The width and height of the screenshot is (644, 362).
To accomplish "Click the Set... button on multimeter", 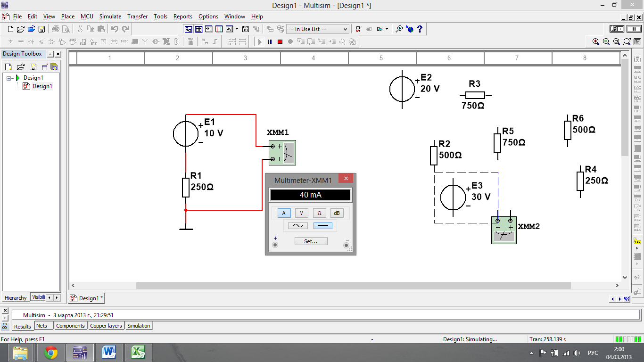I will pos(311,241).
